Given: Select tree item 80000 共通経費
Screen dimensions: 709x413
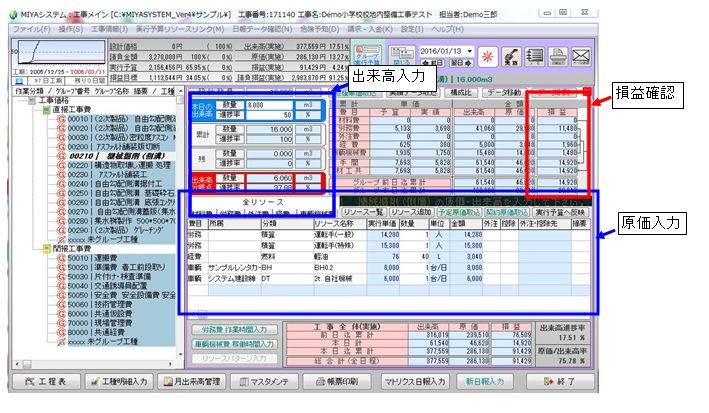Looking at the screenshot, I should click(x=121, y=332).
